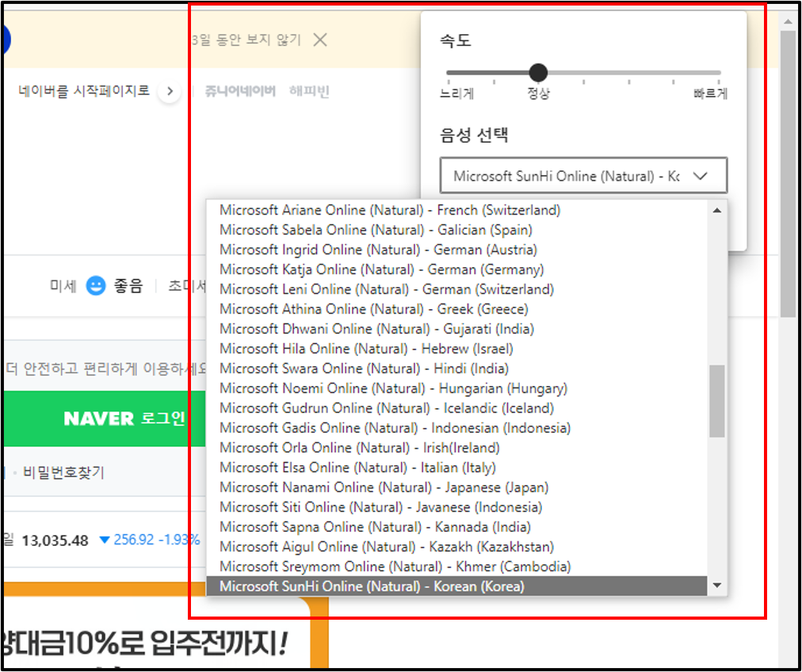Click the voice list scrollbar thumb
802x672 pixels.
(717, 401)
